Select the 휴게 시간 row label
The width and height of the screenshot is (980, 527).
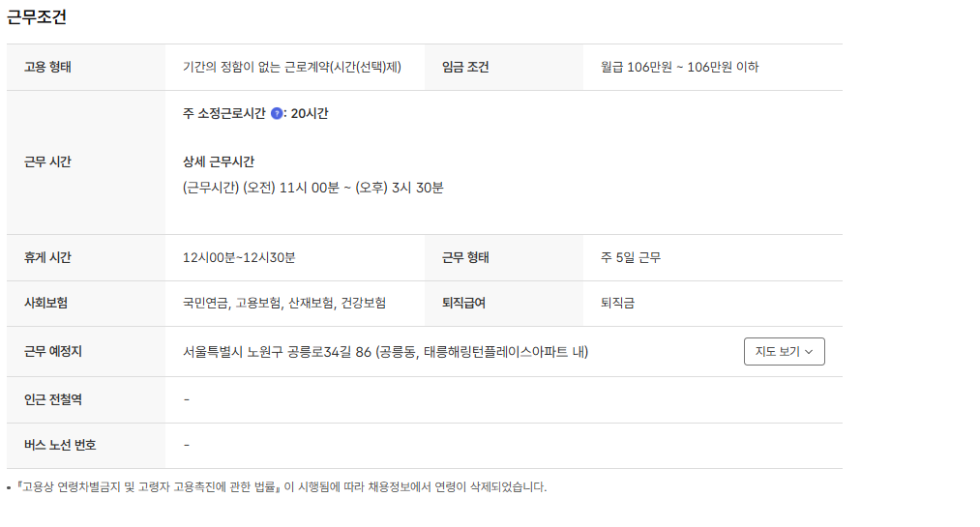point(47,258)
